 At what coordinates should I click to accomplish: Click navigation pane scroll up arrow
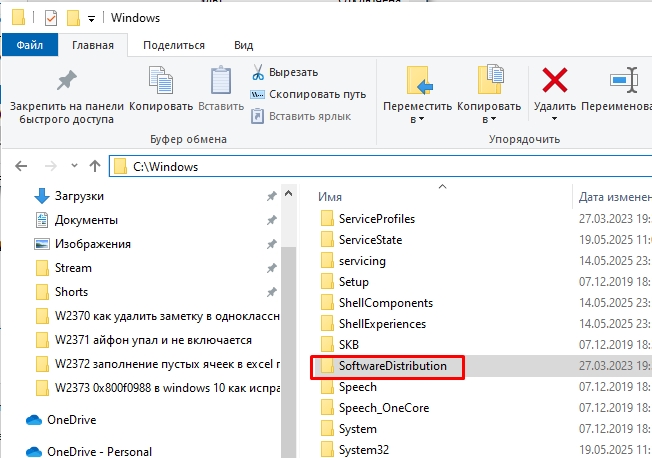coord(289,193)
